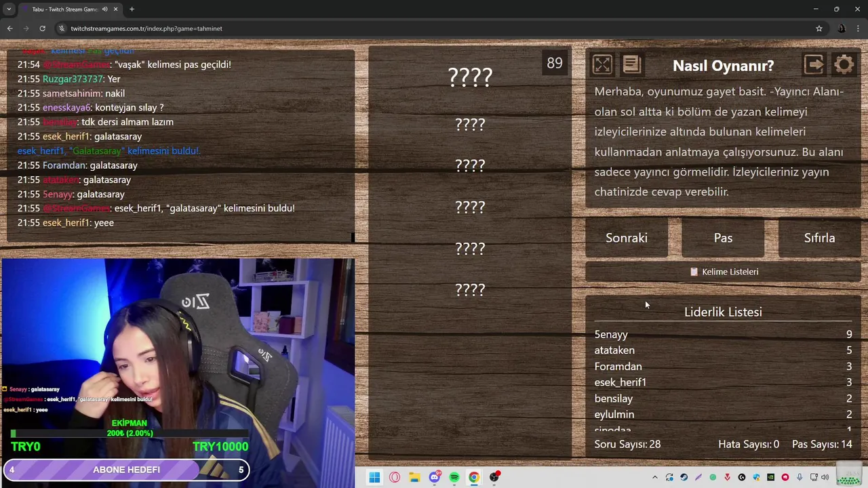This screenshot has height=488, width=868.
Task: Click Steam tray icon
Action: click(684, 477)
